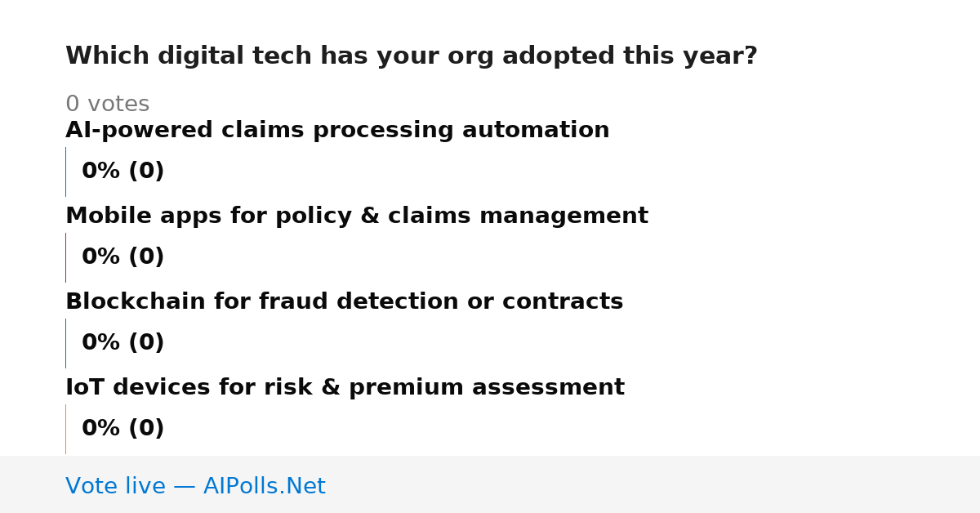The image size is (980, 513).
Task: Click the 0% percentage under AI-powered claims option
Action: 101,172
